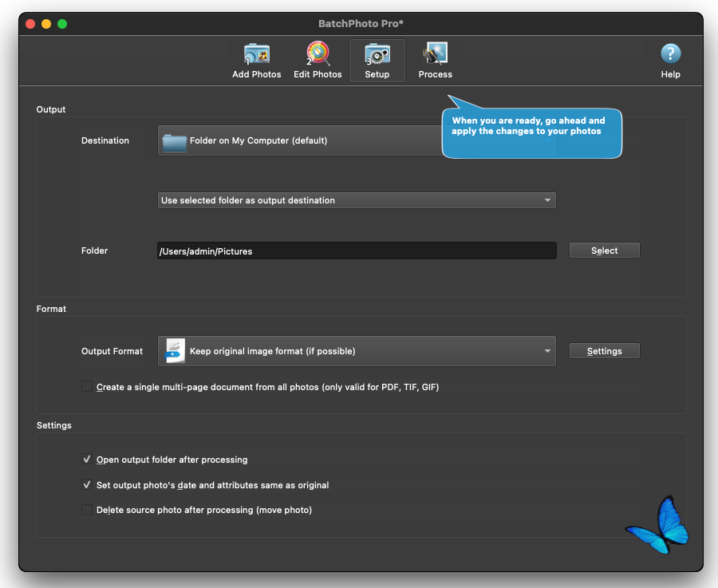The width and height of the screenshot is (718, 588).
Task: Enable Delete source photo after processing
Action: click(x=87, y=510)
